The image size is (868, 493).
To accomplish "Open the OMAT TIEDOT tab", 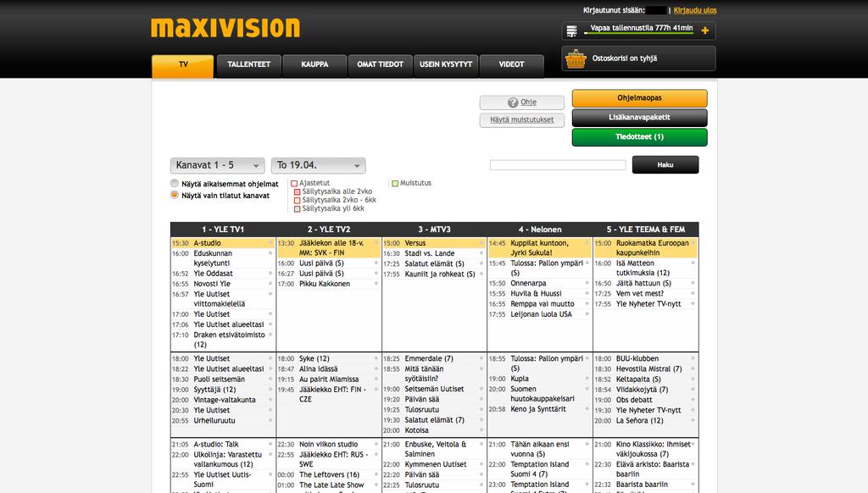I will point(381,65).
